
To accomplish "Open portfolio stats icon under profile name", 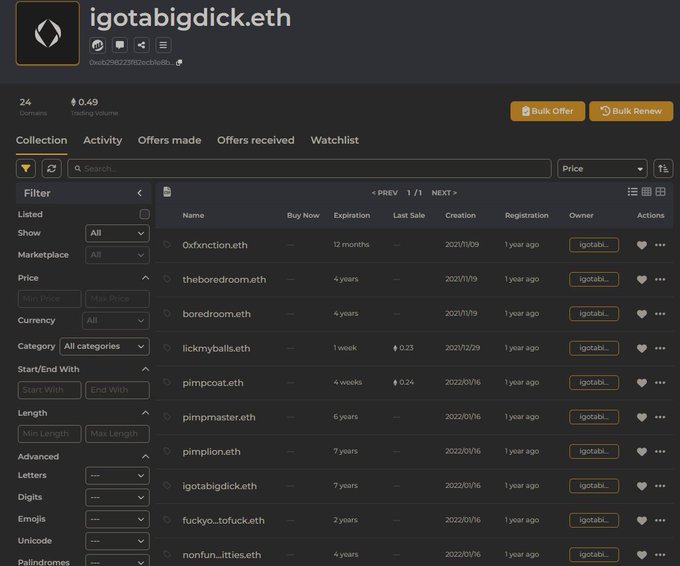I will (x=98, y=45).
